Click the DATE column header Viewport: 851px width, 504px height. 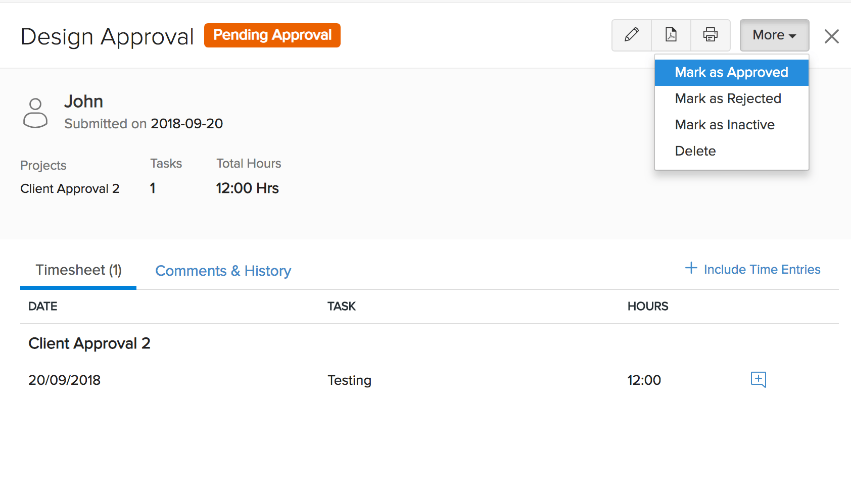43,307
